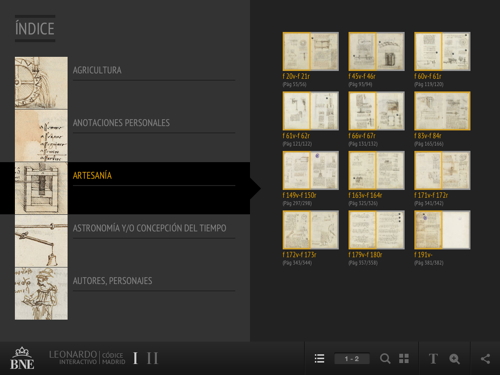Click the Astronomía balance thumbnail
Screen dimensions: 500x375
coord(41,241)
